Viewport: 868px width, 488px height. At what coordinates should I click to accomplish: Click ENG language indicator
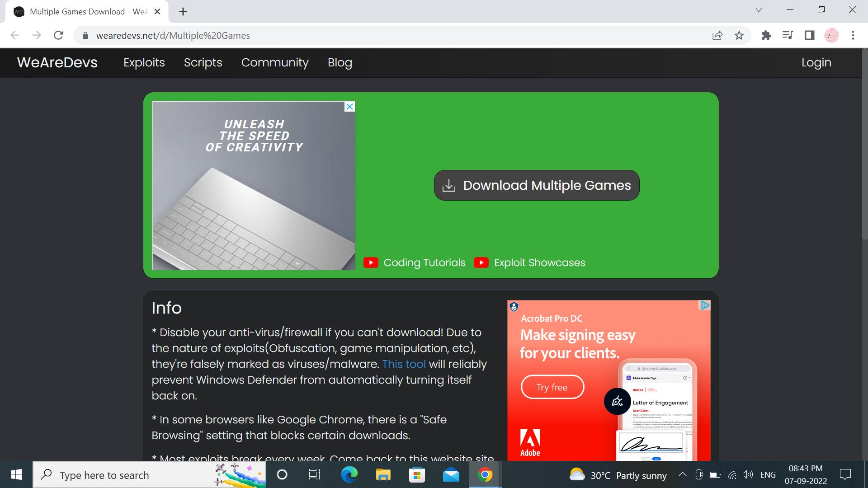tap(768, 475)
